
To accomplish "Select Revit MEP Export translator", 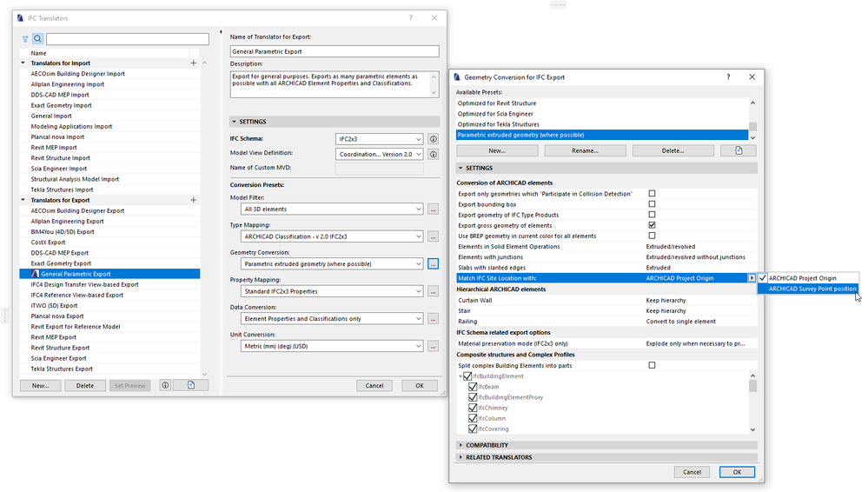I will pyautogui.click(x=109, y=337).
